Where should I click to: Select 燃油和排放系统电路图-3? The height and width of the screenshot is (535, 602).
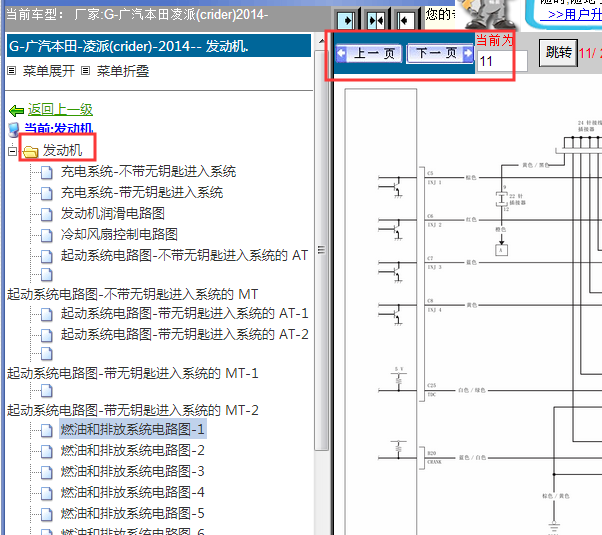pyautogui.click(x=132, y=472)
